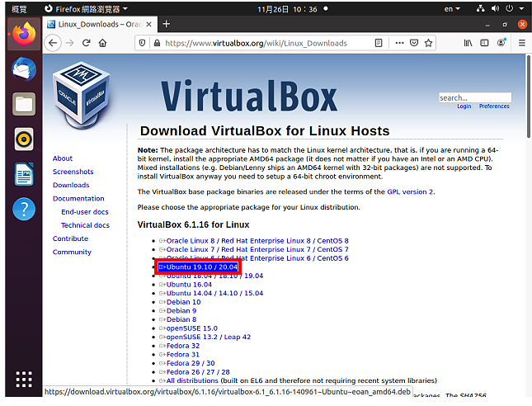Open Documentation in the sidebar
Viewport: 532px width, 406px height.
click(x=78, y=198)
